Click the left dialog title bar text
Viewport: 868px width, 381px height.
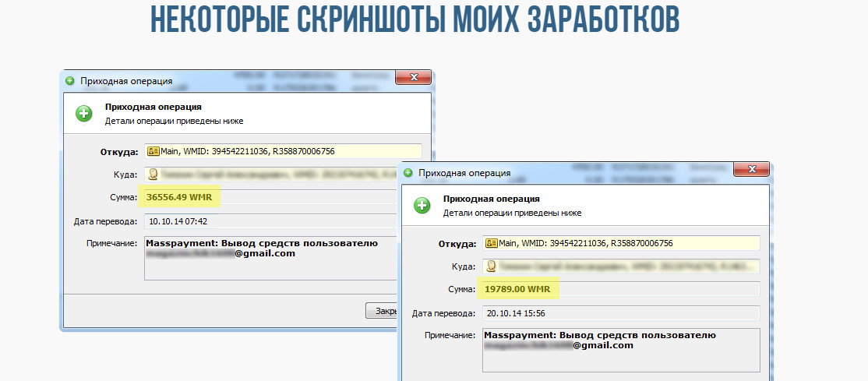(126, 81)
